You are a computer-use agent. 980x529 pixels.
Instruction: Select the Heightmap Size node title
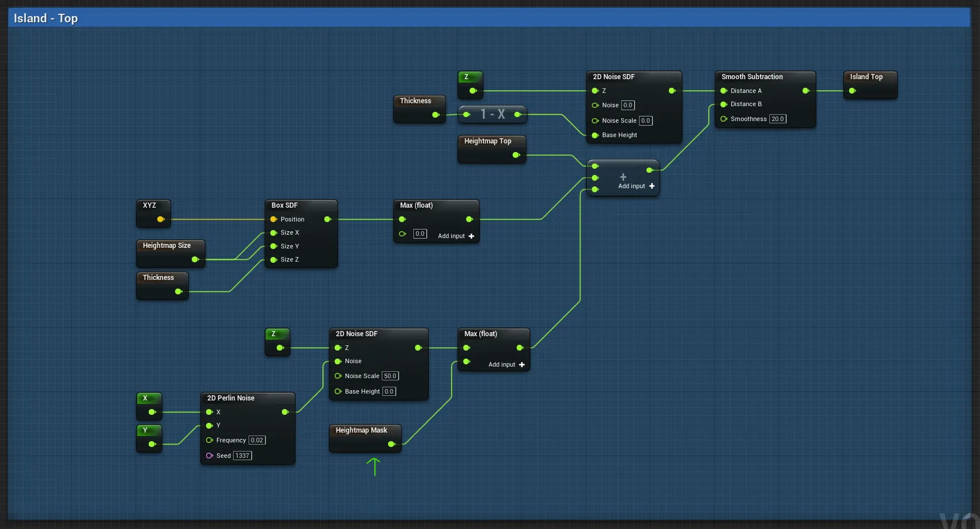[x=167, y=246]
